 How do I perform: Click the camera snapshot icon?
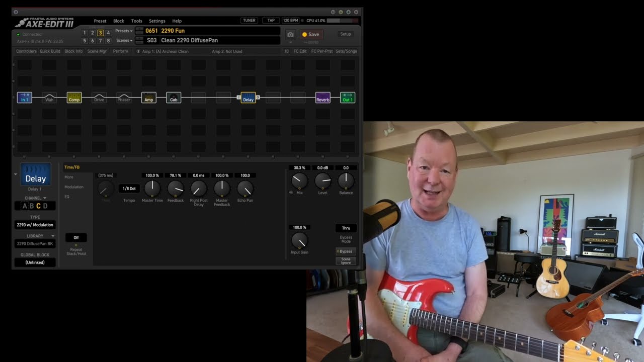tap(290, 34)
